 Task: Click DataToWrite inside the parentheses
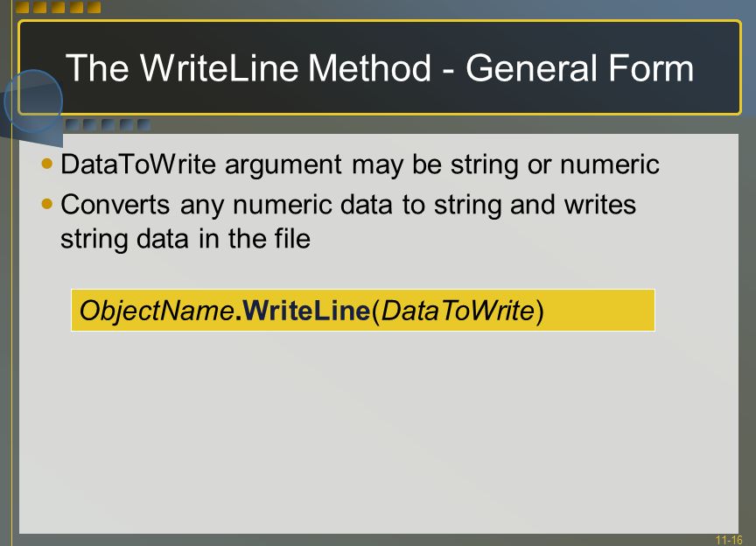[458, 310]
